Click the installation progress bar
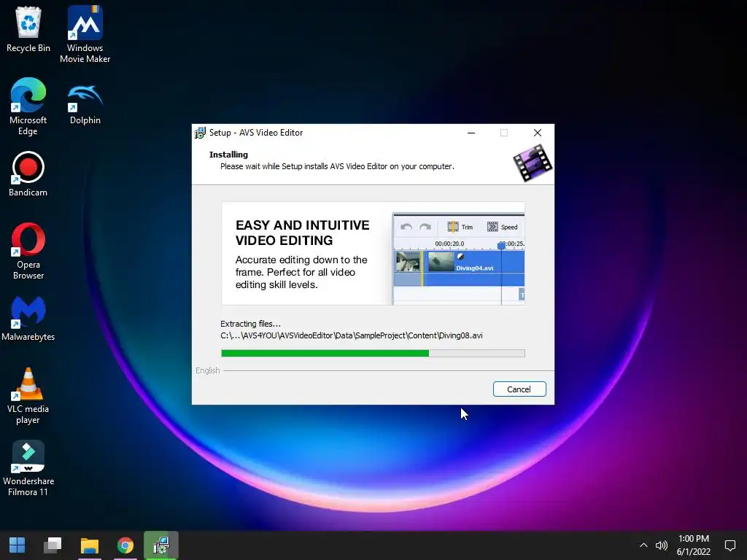The width and height of the screenshot is (747, 560). click(x=373, y=354)
